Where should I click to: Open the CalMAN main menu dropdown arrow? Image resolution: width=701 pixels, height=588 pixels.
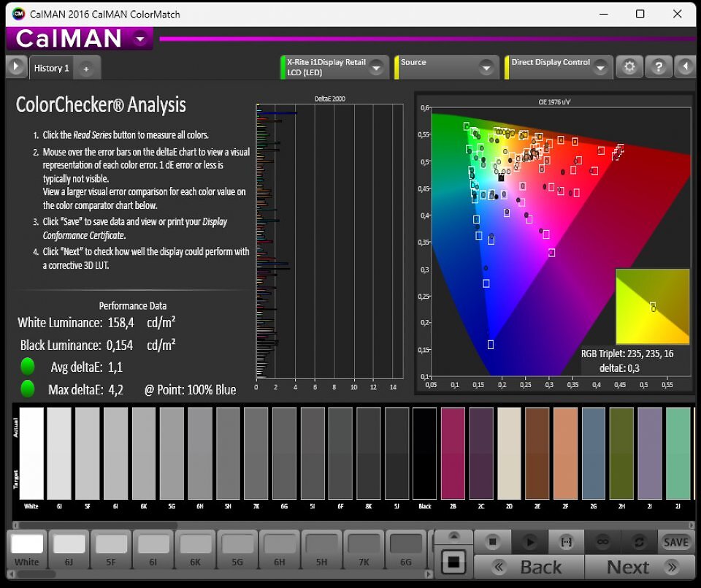tap(140, 39)
